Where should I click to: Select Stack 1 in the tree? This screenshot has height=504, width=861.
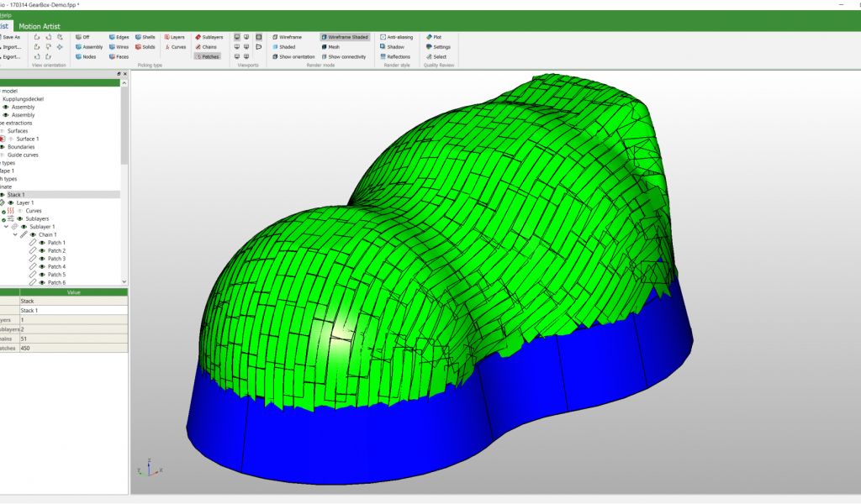tap(17, 195)
